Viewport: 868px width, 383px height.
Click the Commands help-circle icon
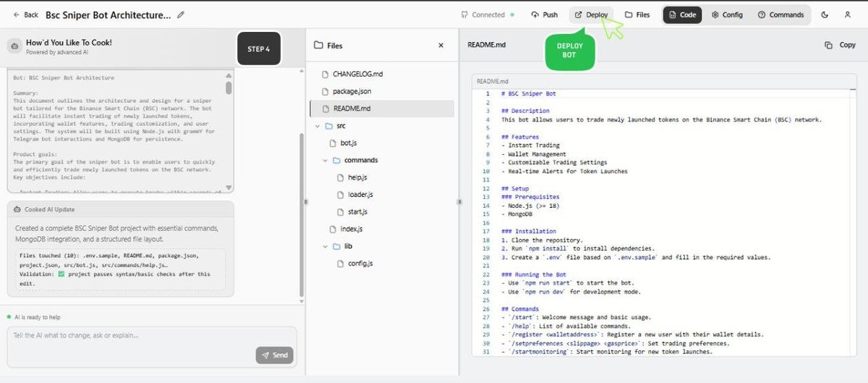point(761,14)
